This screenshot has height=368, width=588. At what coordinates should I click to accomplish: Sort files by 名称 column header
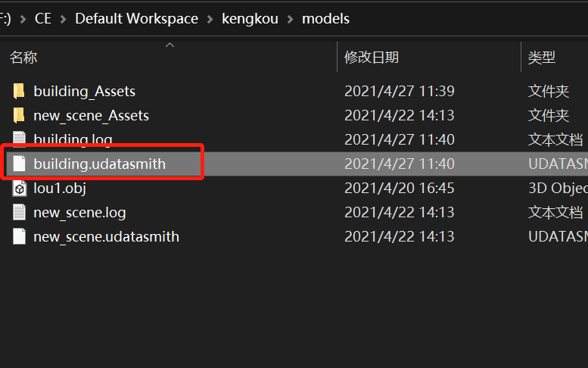[x=23, y=58]
